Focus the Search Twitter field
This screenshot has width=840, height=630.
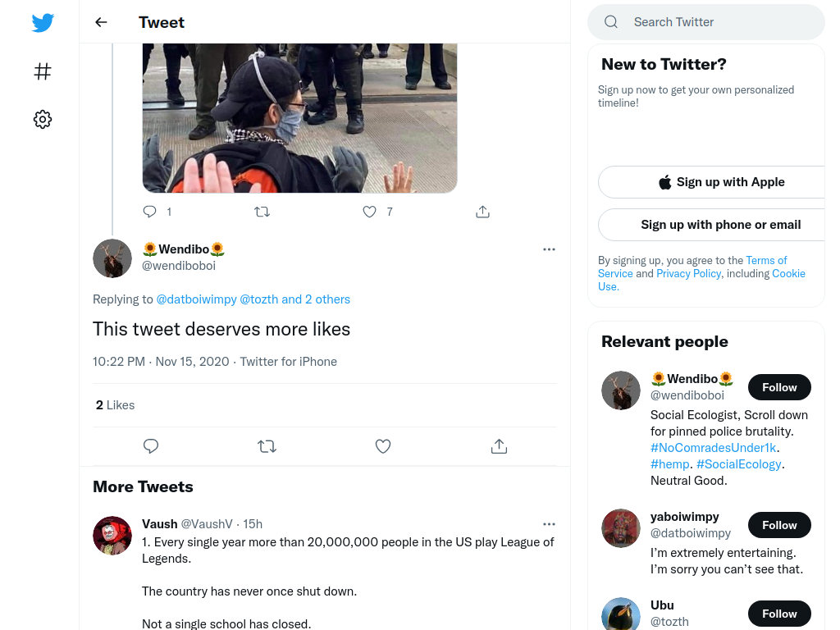[x=706, y=22]
